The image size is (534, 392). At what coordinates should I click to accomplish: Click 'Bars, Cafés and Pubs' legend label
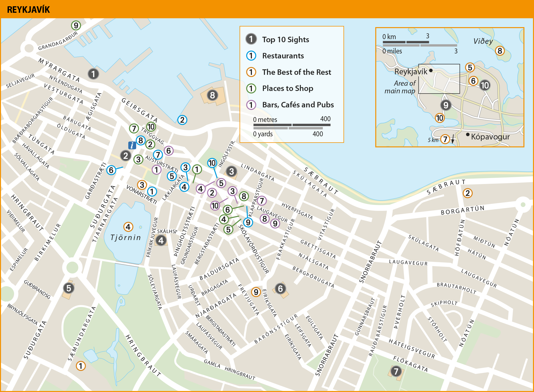coord(298,105)
